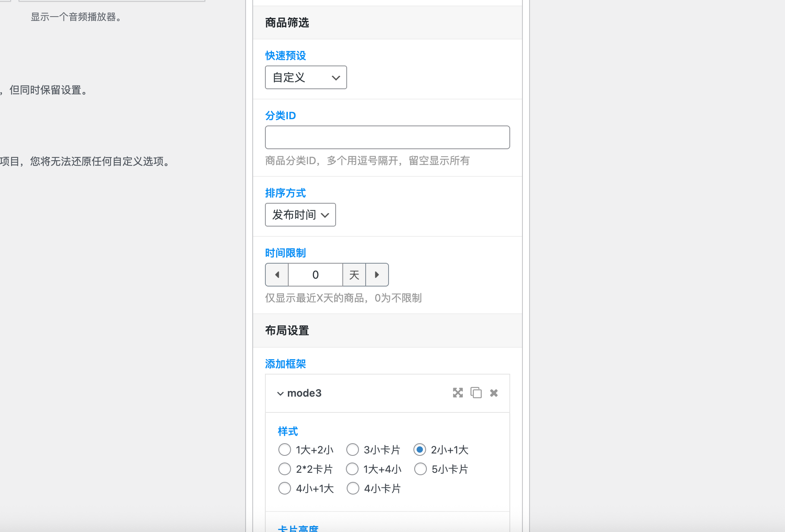Duplicate the mode3 frame via copy icon

pos(476,393)
